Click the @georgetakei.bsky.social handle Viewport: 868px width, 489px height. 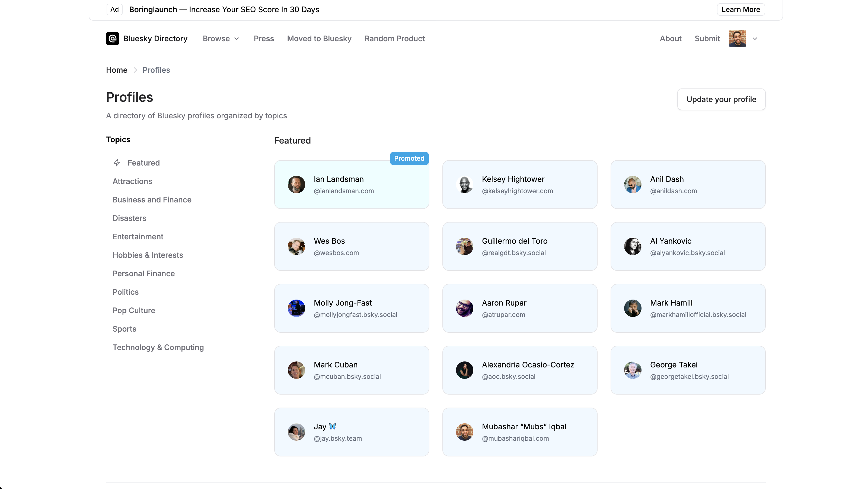click(690, 376)
